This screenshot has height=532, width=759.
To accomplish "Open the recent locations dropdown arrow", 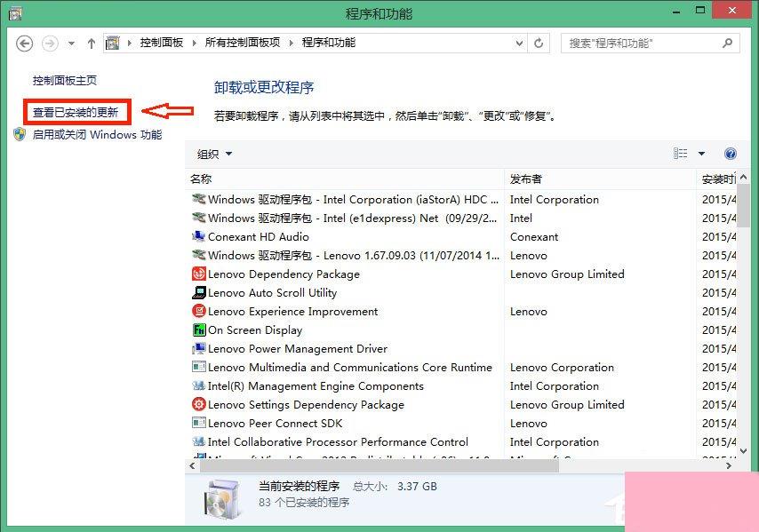I will tap(71, 44).
